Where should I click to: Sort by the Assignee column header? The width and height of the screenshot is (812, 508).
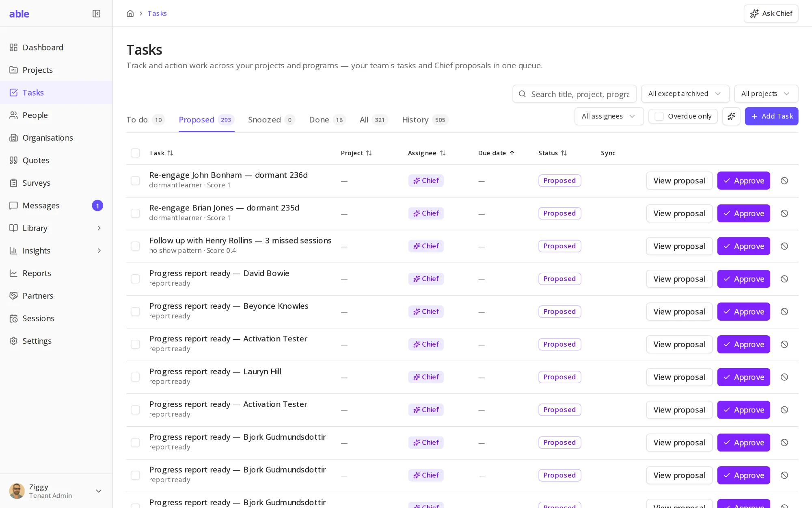pos(426,153)
